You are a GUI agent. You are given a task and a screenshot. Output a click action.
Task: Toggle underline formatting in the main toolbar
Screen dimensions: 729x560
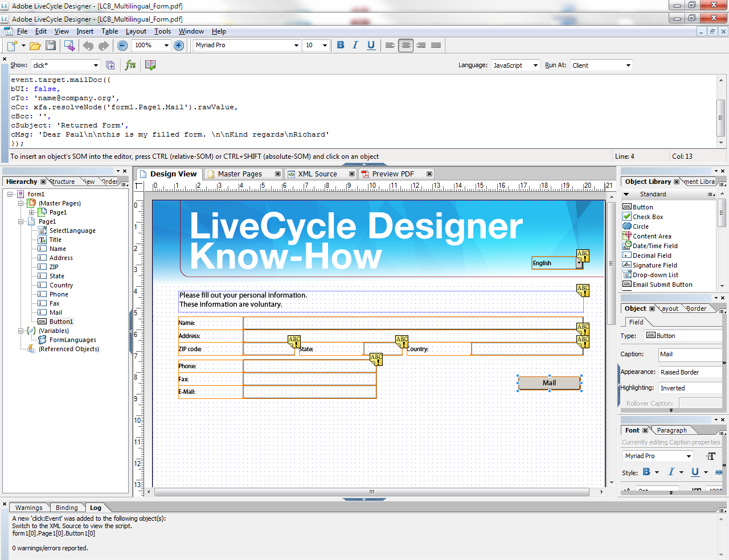(x=371, y=45)
